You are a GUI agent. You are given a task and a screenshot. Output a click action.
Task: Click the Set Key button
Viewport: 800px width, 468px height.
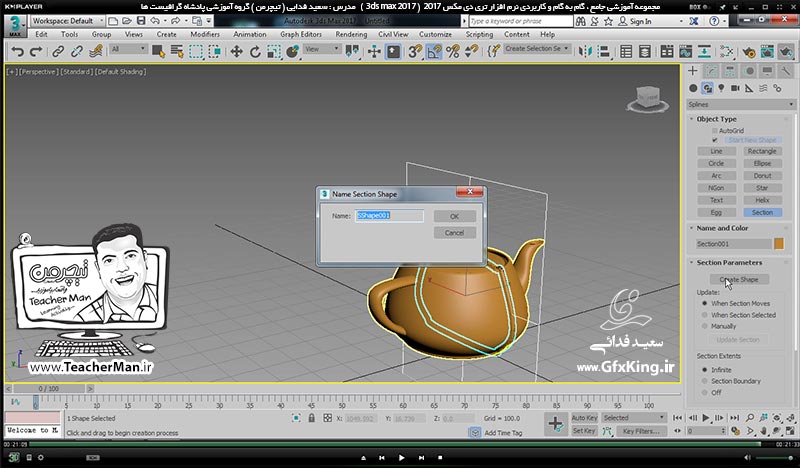coord(584,431)
